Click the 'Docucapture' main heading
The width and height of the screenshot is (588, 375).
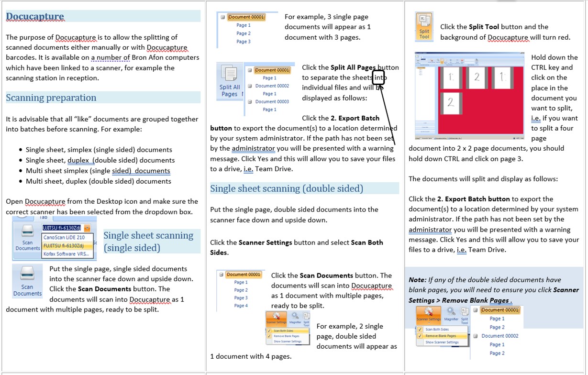click(35, 16)
